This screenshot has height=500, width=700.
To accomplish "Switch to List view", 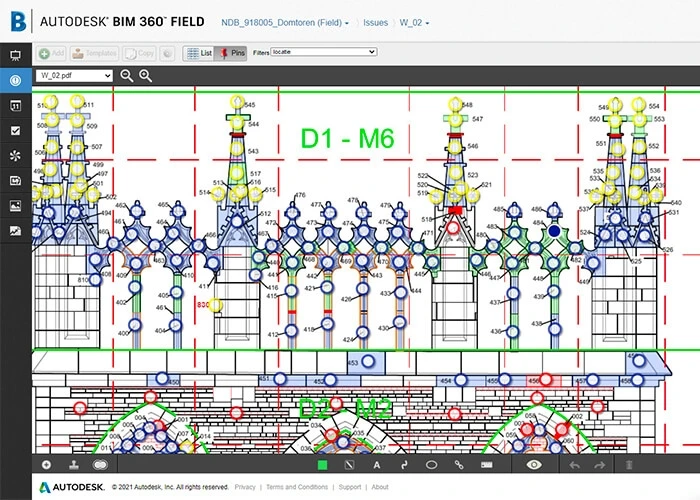I will click(x=199, y=53).
